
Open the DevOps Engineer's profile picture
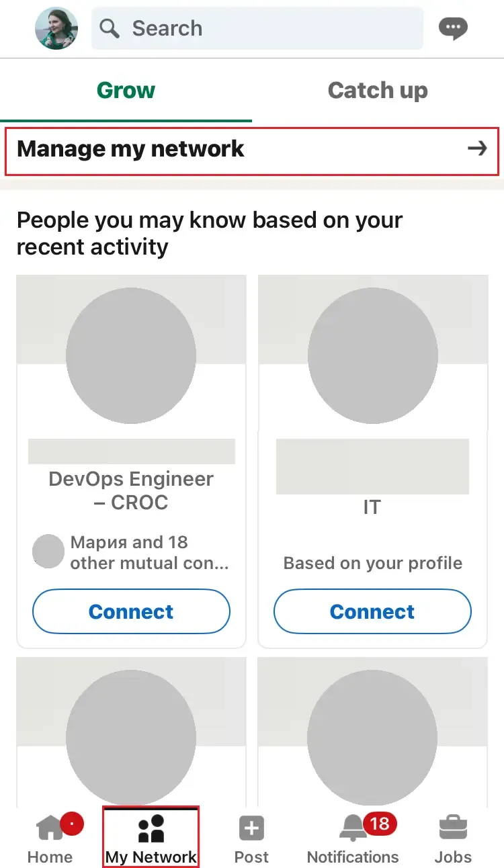[x=131, y=356]
